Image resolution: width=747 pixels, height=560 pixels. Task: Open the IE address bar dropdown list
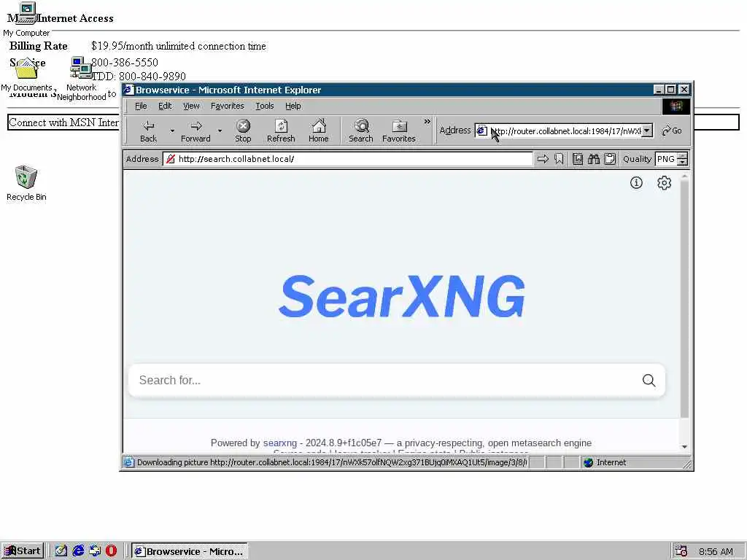647,131
